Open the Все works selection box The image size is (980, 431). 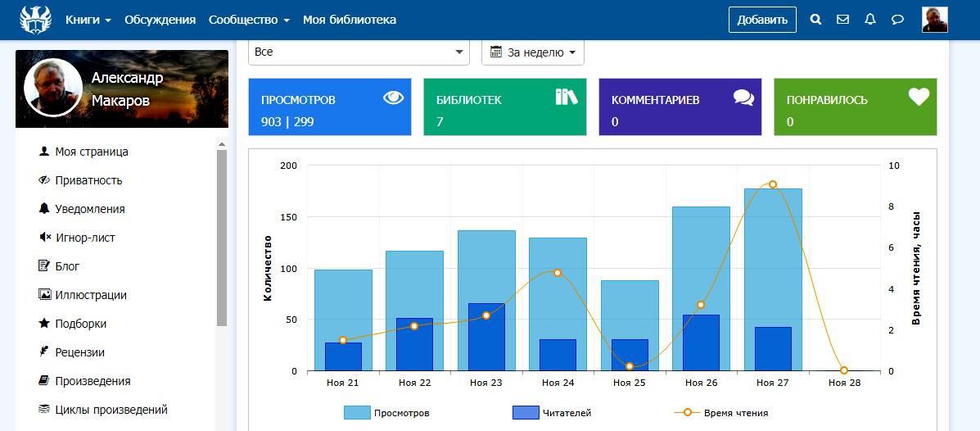click(x=359, y=52)
